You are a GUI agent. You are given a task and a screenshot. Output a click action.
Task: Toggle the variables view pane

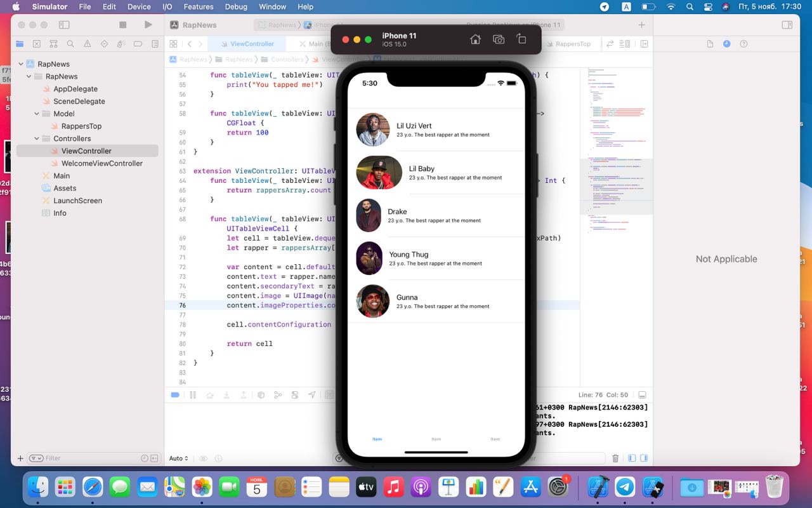tap(632, 458)
